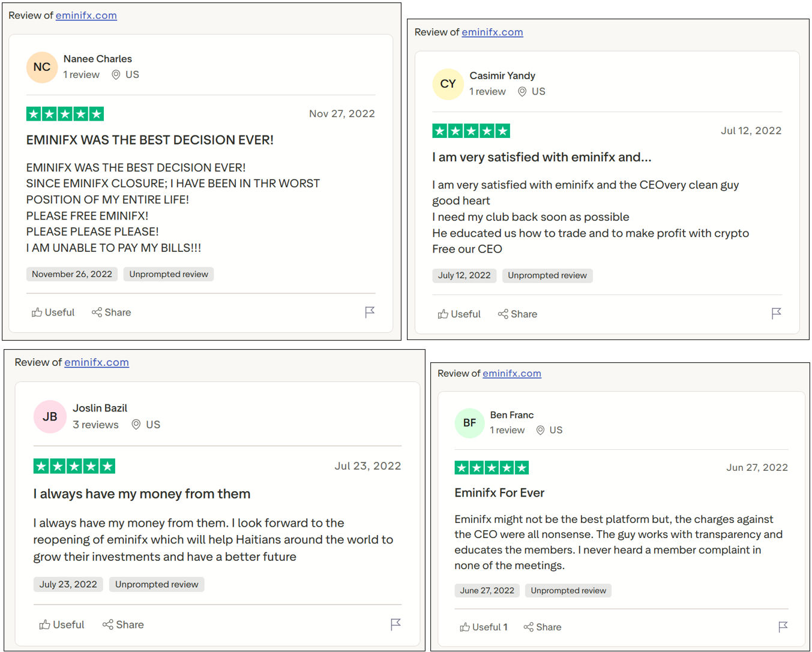Share the 'I always have my money' review
This screenshot has height=652, width=812.
pos(123,625)
